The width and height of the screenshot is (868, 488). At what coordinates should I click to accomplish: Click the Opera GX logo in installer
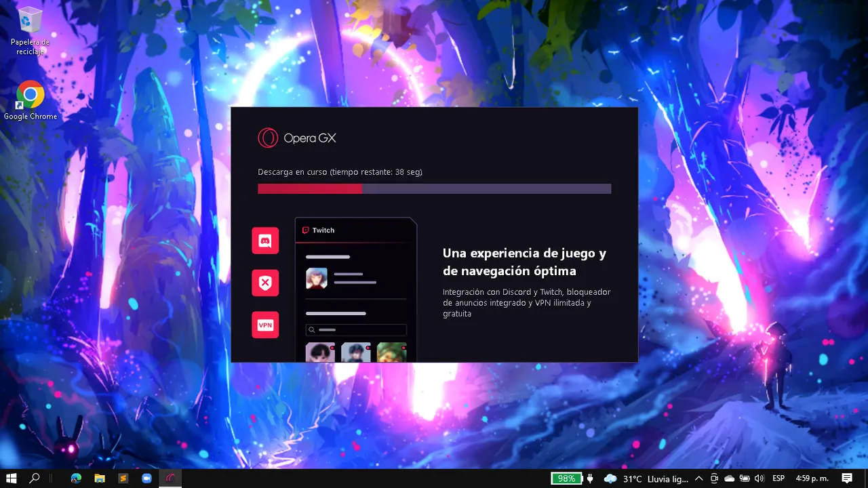click(x=297, y=138)
